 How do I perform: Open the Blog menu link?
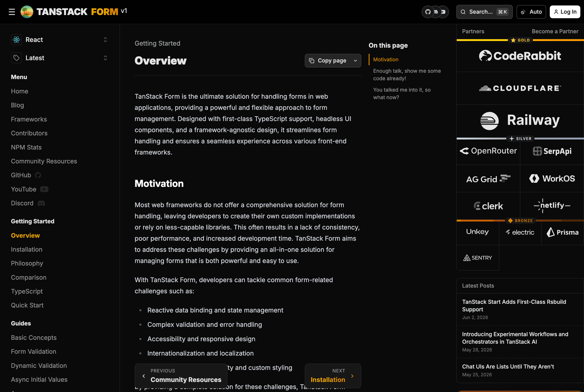tap(18, 105)
